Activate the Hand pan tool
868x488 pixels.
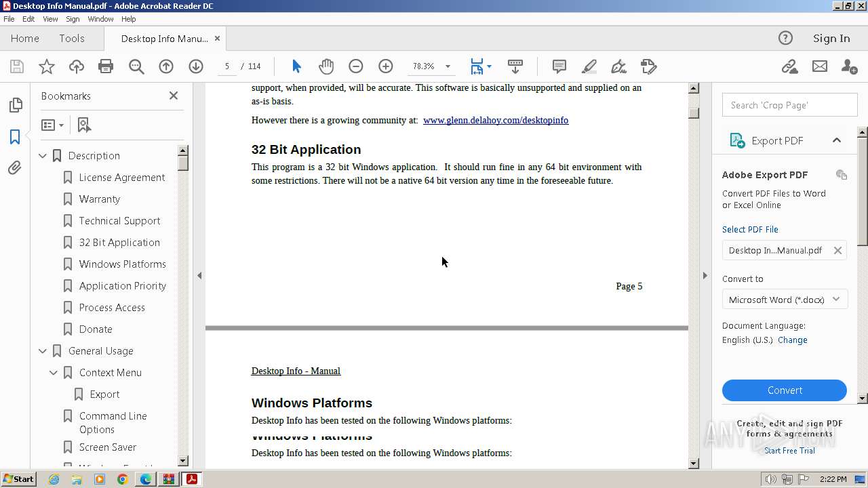pos(326,66)
